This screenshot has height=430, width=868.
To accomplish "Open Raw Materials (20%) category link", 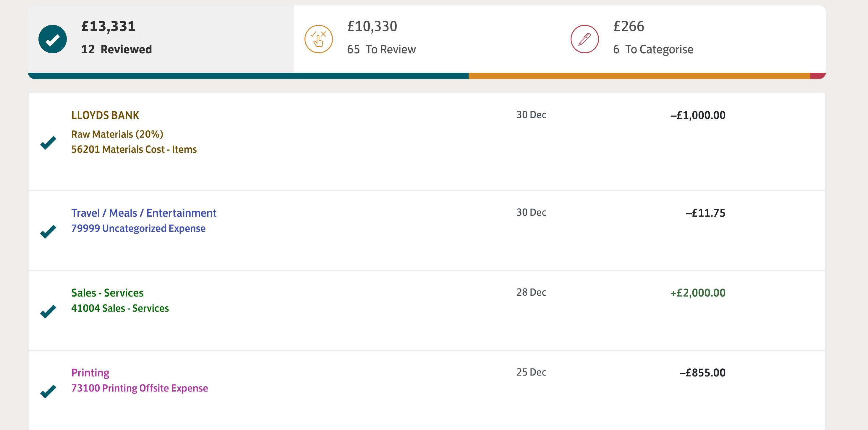I will tap(117, 134).
